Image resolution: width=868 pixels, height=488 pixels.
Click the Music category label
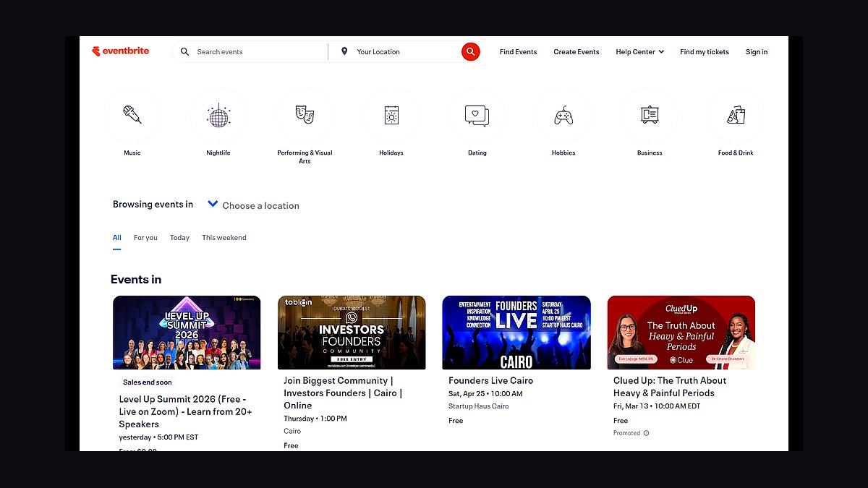(132, 153)
